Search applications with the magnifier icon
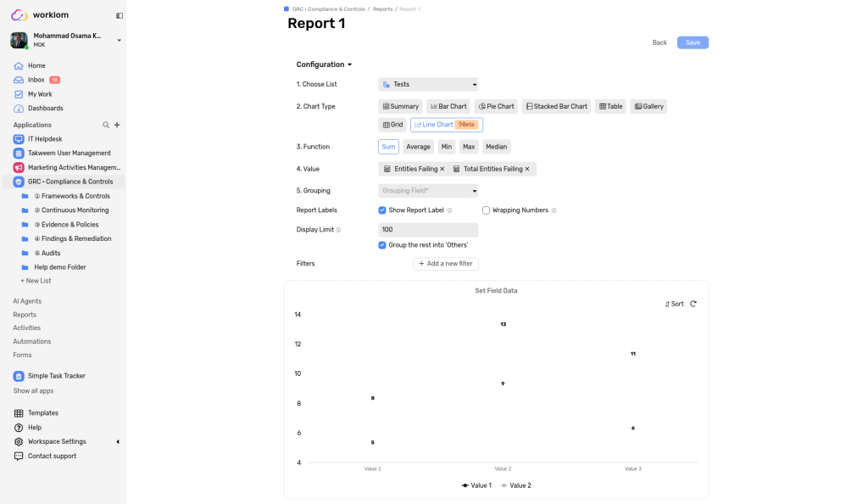This screenshot has height=504, width=868. (x=106, y=126)
